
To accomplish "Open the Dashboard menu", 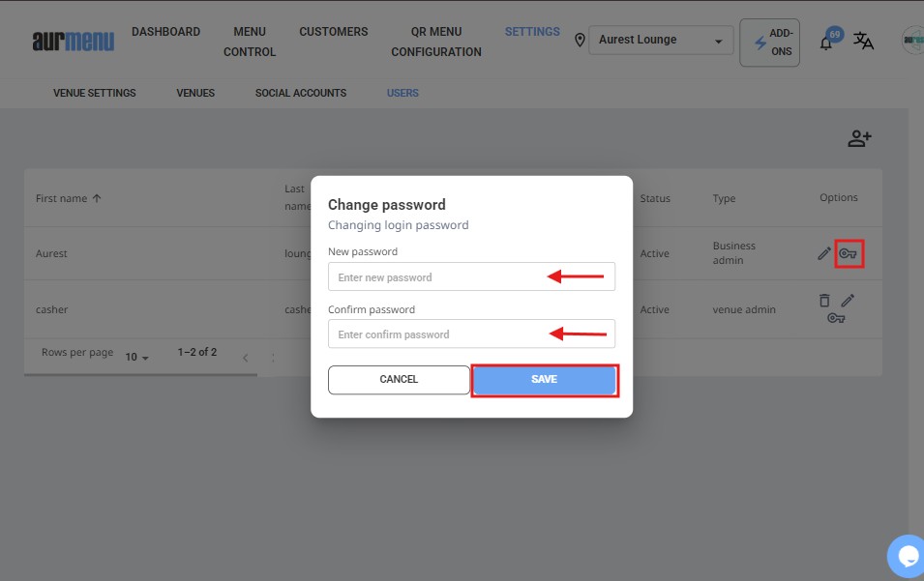I will coord(165,32).
